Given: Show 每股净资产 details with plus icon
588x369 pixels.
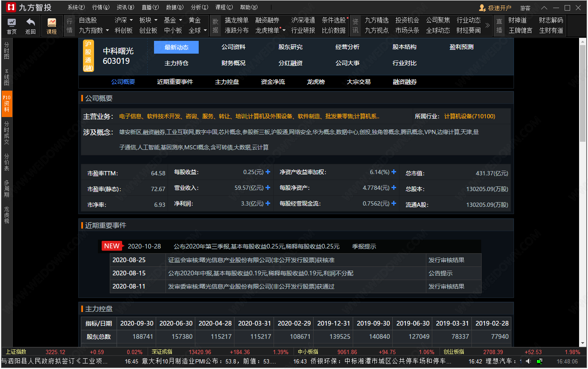Looking at the screenshot, I should (394, 188).
